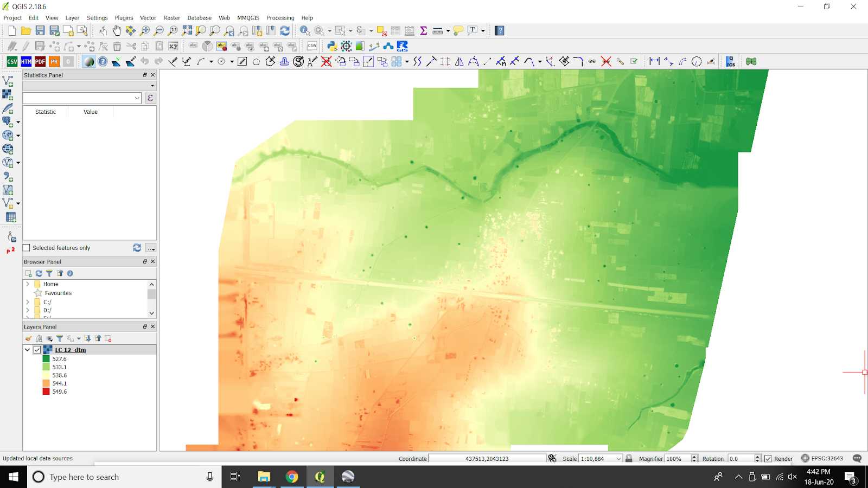The width and height of the screenshot is (868, 488).
Task: Click the Coordinate input field
Action: coord(487,459)
